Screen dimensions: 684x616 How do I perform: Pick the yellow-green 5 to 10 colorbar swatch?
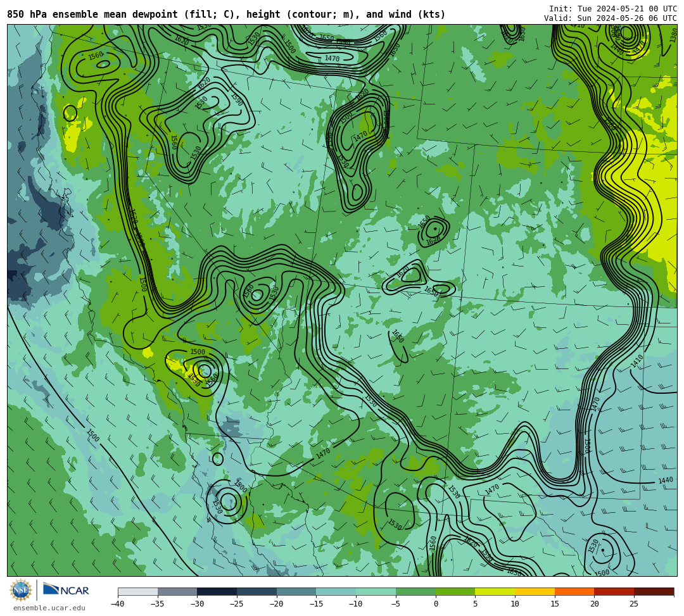coord(495,591)
